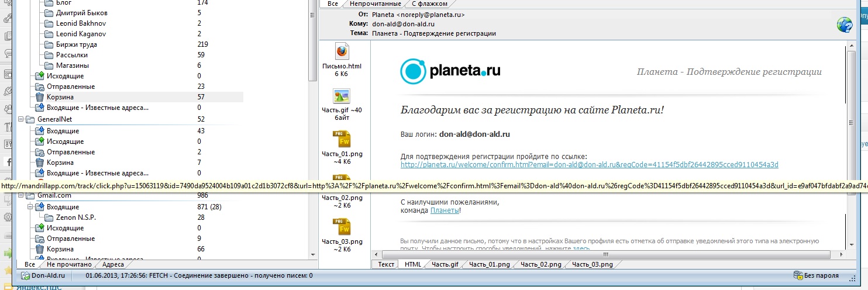The height and width of the screenshot is (290, 868).
Task: Switch to the Текст view tab
Action: pyautogui.click(x=385, y=264)
